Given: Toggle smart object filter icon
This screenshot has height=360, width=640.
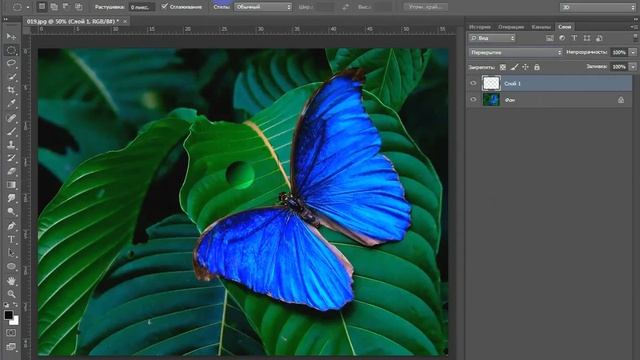Looking at the screenshot, I should coord(599,38).
